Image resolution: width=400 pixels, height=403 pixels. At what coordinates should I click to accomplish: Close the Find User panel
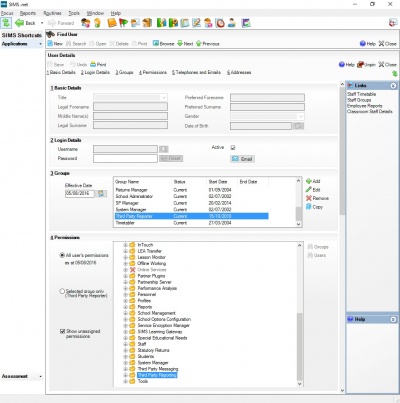(x=387, y=44)
